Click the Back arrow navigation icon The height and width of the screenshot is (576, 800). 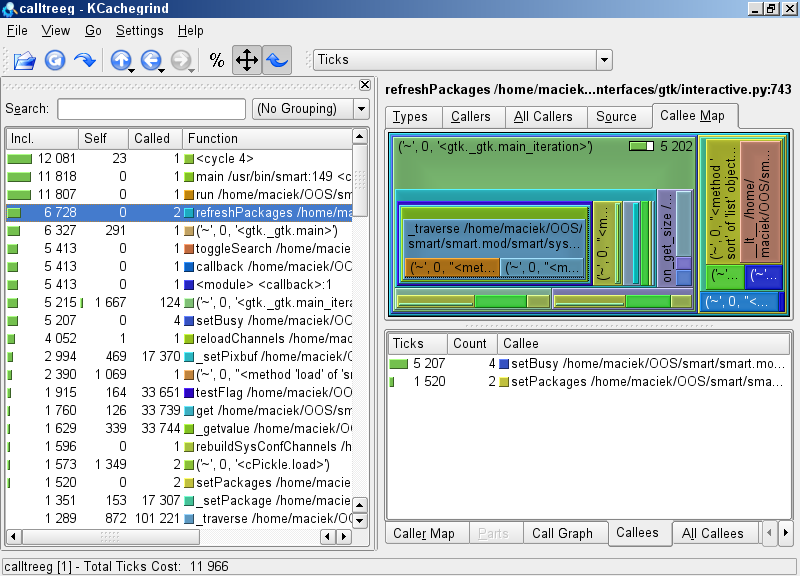[150, 60]
